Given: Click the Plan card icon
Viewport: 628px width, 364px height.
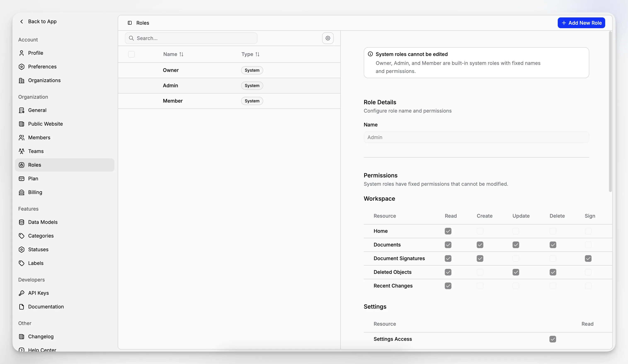Looking at the screenshot, I should (x=22, y=179).
